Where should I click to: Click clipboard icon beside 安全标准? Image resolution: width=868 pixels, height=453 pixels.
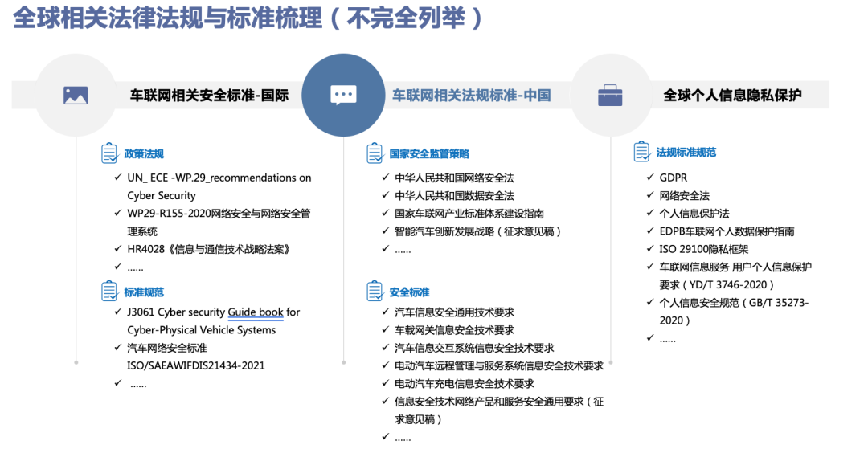click(375, 292)
